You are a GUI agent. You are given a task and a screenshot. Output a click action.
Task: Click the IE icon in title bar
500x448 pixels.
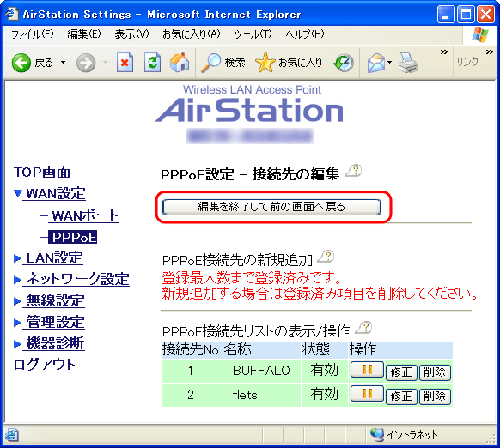point(12,14)
